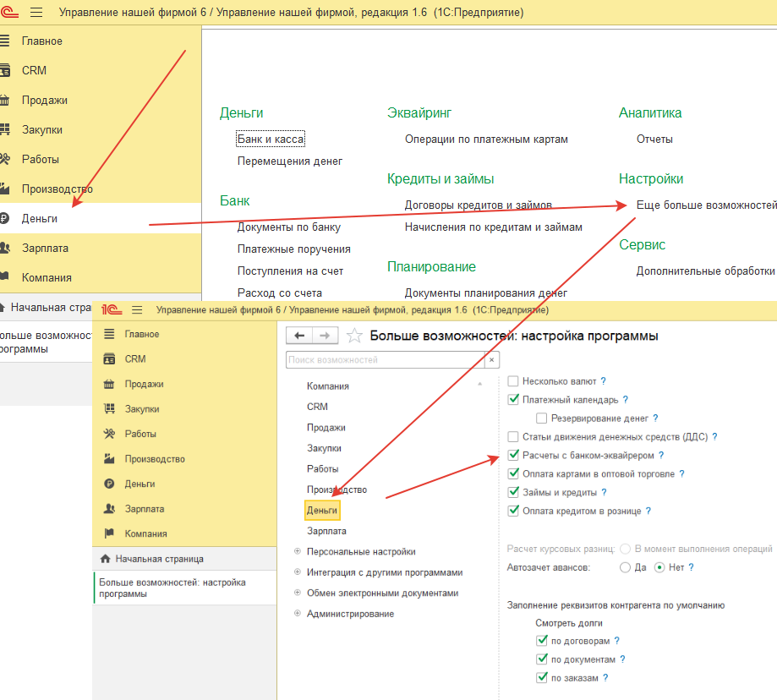Click the home icon beside Начальная страница
The height and width of the screenshot is (700, 777).
105,559
